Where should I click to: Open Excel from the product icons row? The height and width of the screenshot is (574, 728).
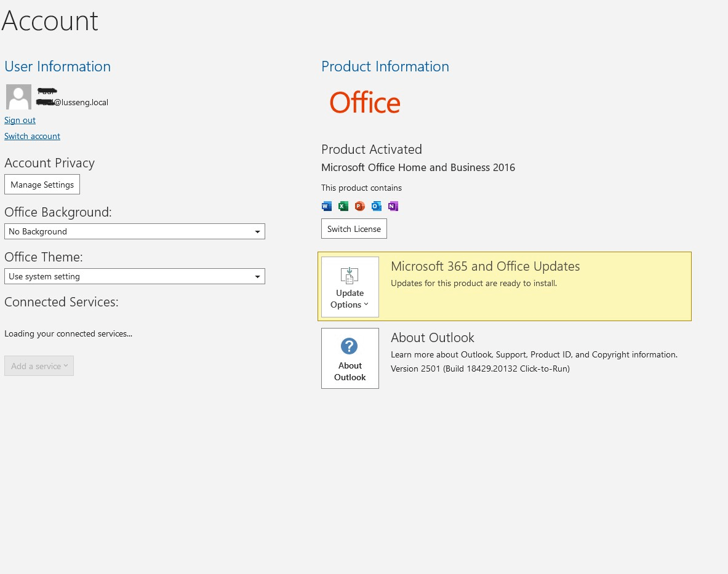pos(343,206)
